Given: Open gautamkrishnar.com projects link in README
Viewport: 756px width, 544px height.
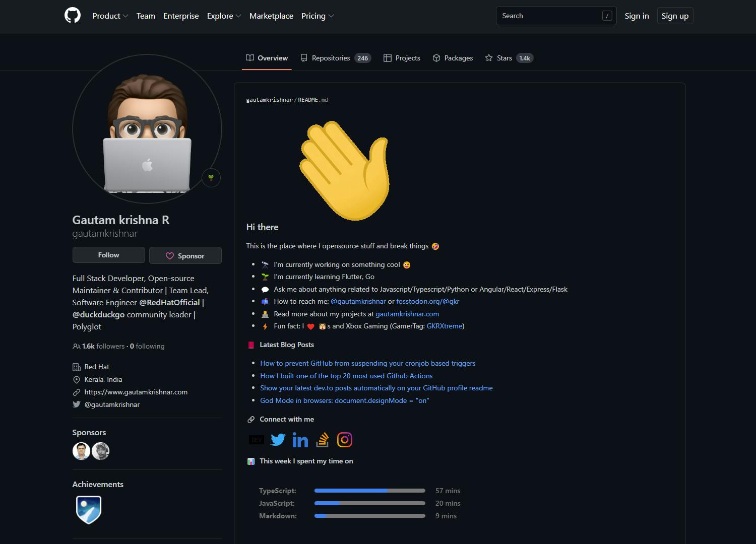Looking at the screenshot, I should (x=407, y=314).
